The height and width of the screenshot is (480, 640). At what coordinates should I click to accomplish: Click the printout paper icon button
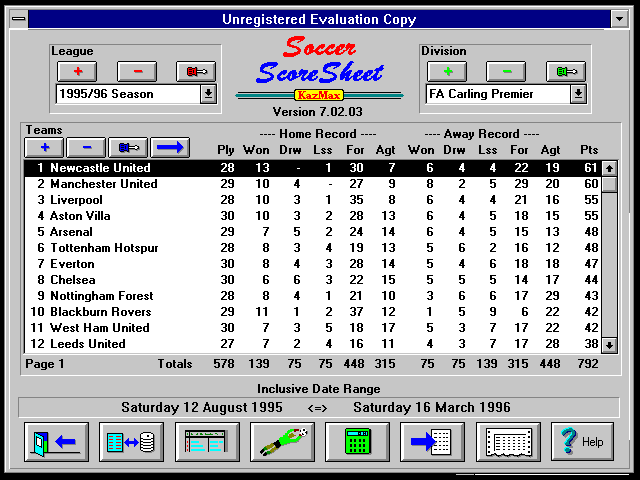pyautogui.click(x=508, y=441)
